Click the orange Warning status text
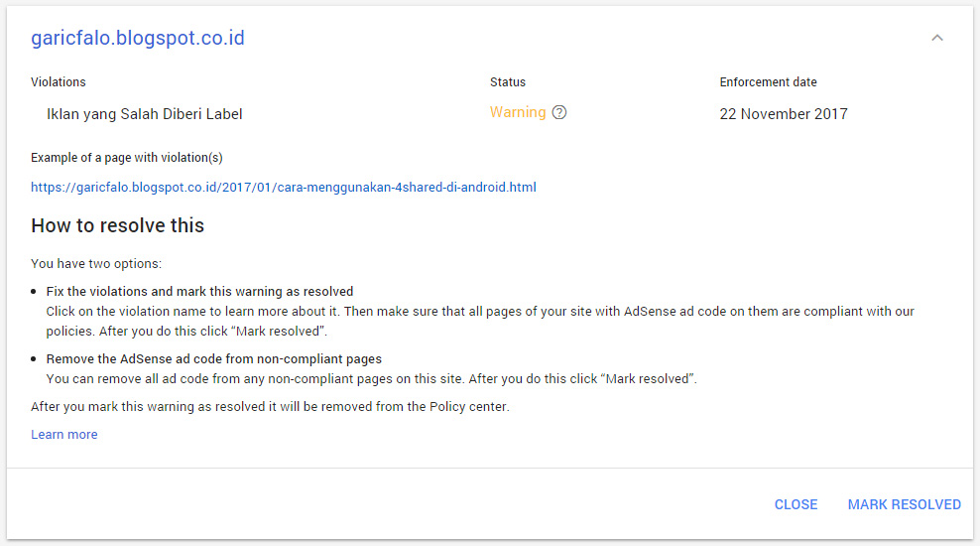This screenshot has height=546, width=980. pyautogui.click(x=518, y=112)
